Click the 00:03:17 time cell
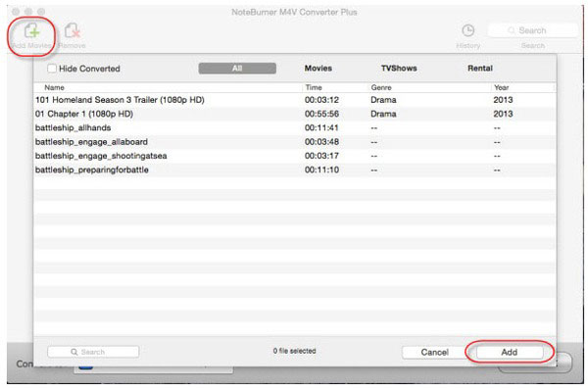588x388 pixels. pyautogui.click(x=321, y=156)
